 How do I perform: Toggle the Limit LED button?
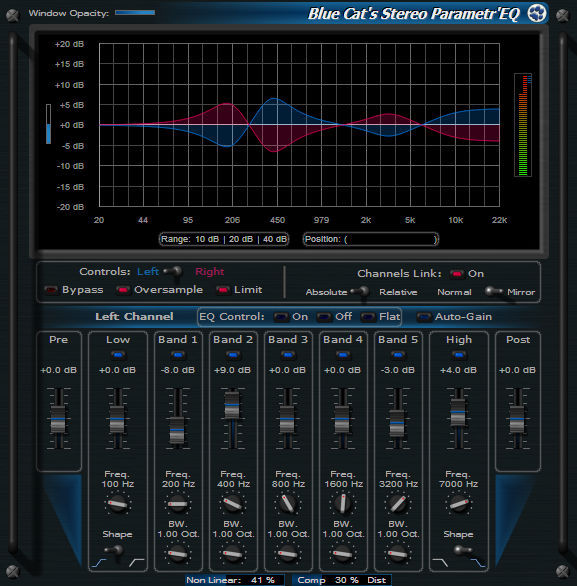pos(223,290)
